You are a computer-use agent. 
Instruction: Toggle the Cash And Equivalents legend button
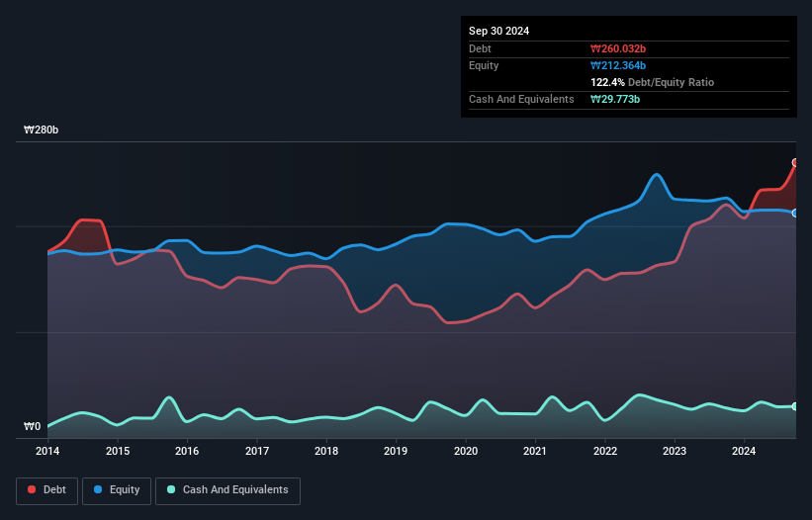[227, 490]
